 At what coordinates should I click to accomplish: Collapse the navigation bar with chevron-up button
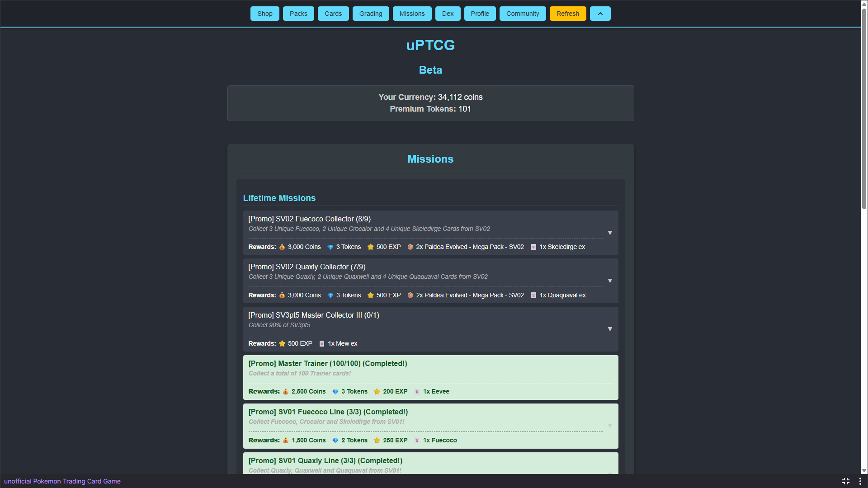[x=600, y=14]
